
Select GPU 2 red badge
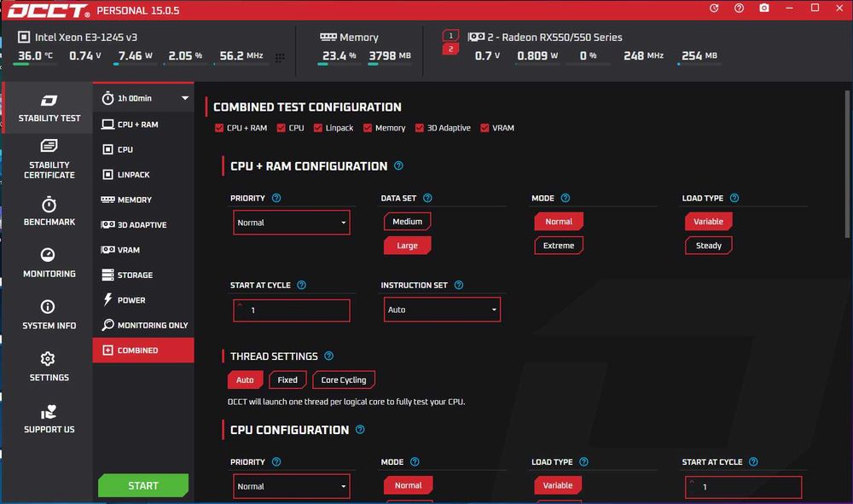click(450, 49)
